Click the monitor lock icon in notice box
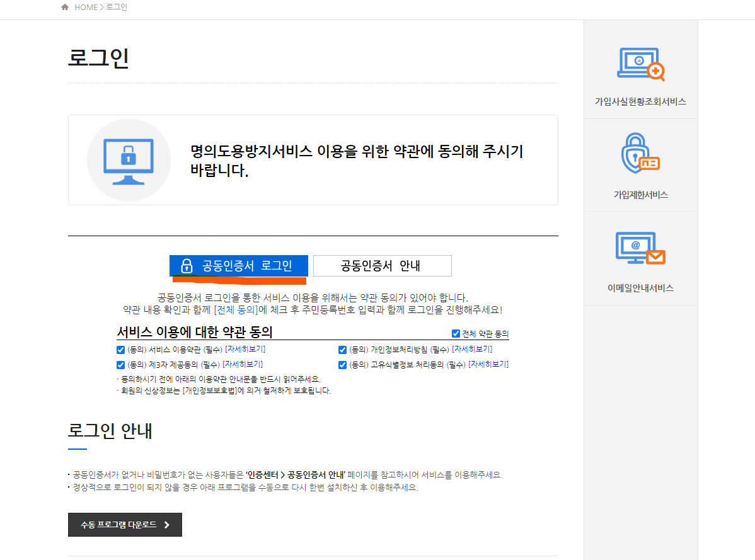Image resolution: width=755 pixels, height=560 pixels. [x=129, y=159]
